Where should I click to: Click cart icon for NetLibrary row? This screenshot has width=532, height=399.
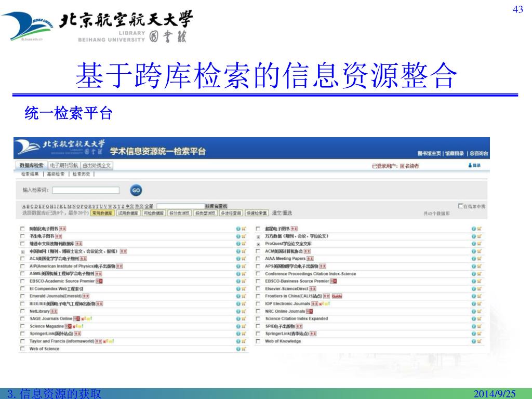244,311
